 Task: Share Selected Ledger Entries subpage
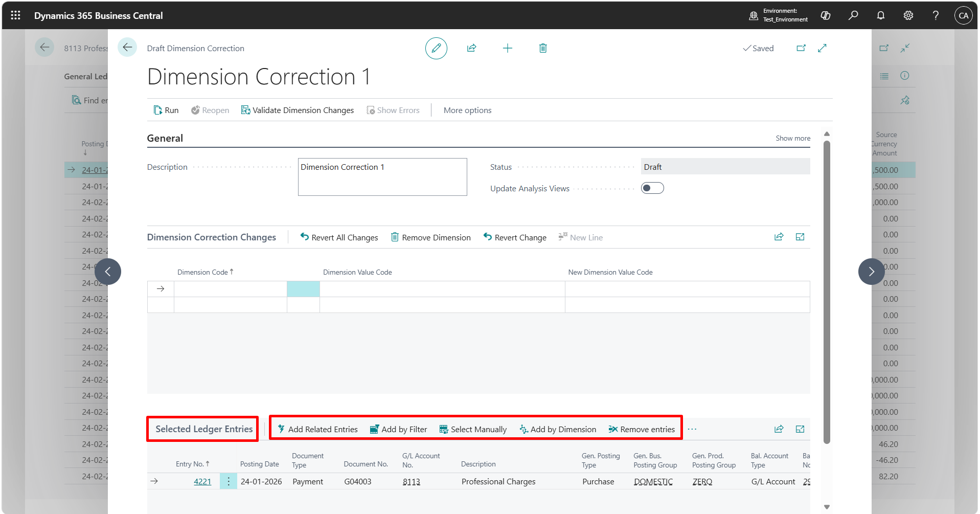coord(779,429)
